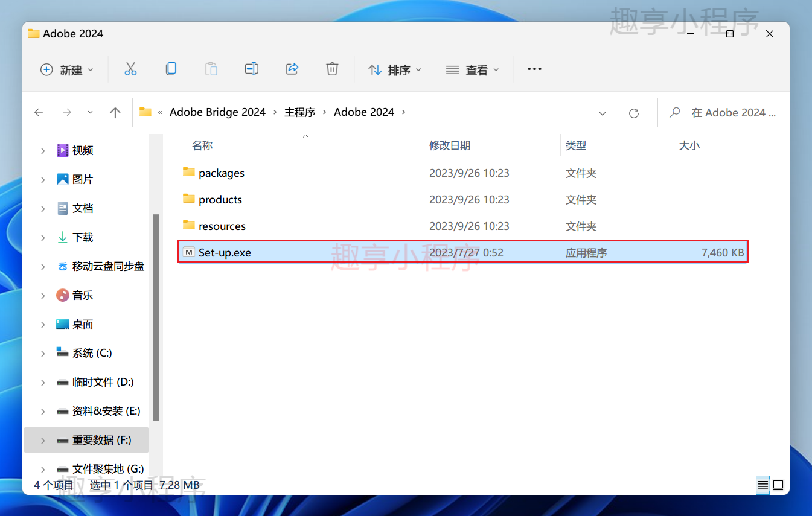Image resolution: width=812 pixels, height=516 pixels.
Task: Click the 移动云盘同步盘 cloud icon
Action: [x=63, y=266]
